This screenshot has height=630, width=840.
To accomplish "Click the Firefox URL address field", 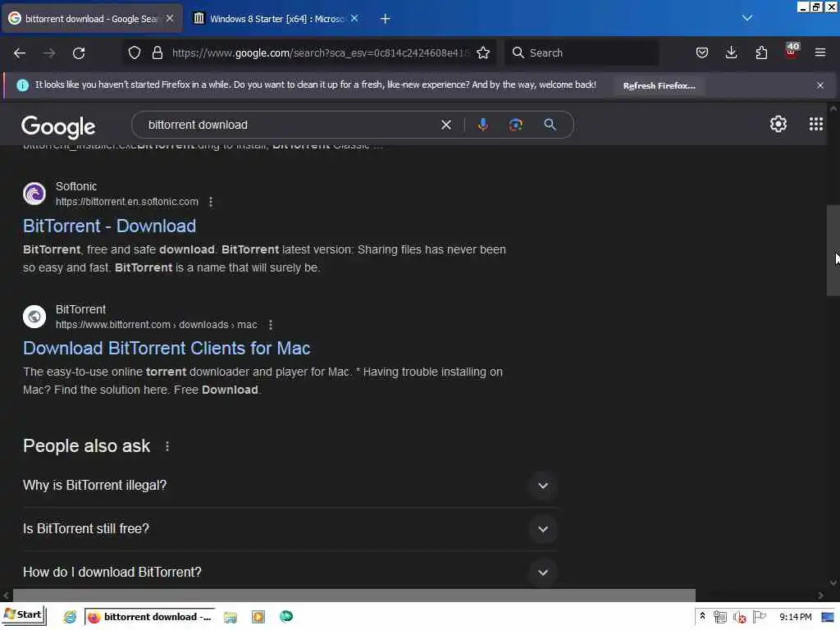I will point(320,53).
